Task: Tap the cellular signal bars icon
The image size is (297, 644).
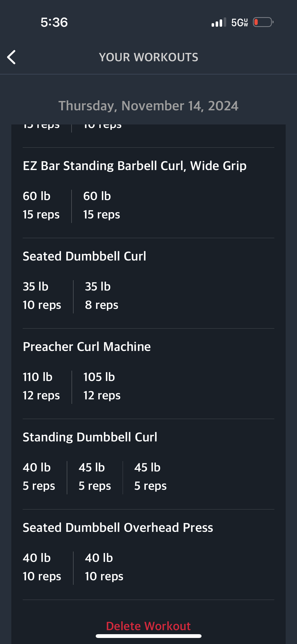Action: click(219, 22)
